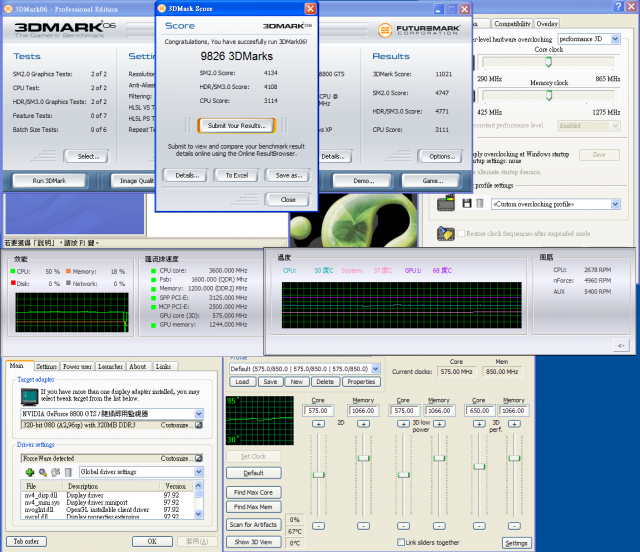Click the 3D perf. Core vertical slider thumb
This screenshot has height=552, width=640.
(x=479, y=466)
